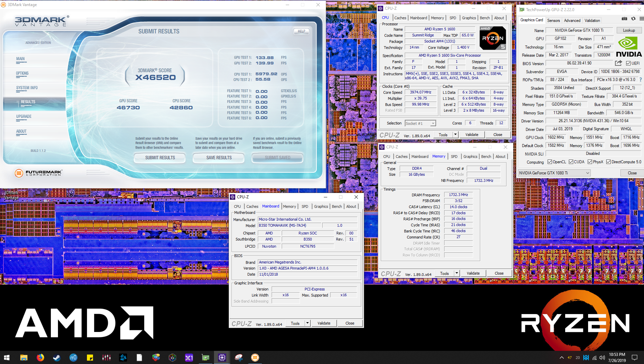Click the Save Results button
The image size is (644, 364).
(219, 158)
